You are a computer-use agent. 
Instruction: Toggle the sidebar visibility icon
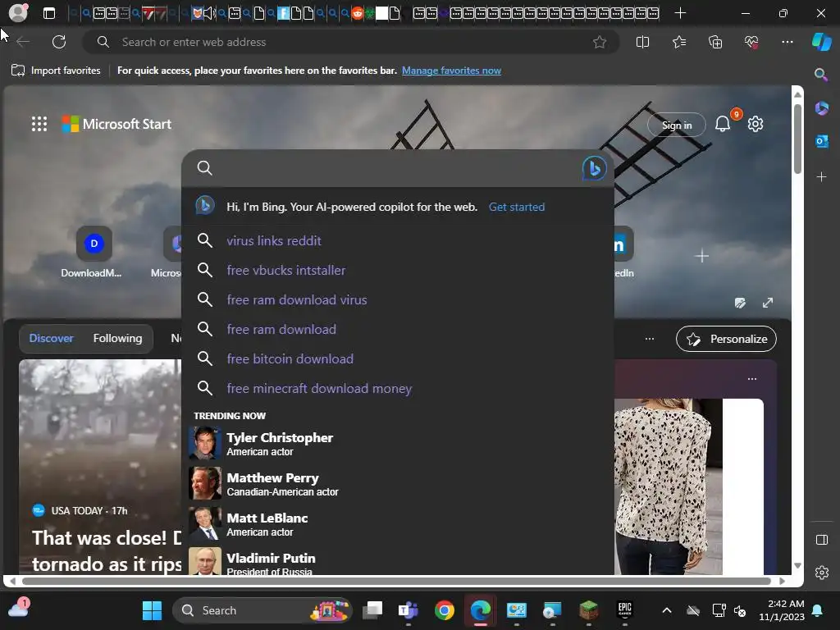[821, 540]
